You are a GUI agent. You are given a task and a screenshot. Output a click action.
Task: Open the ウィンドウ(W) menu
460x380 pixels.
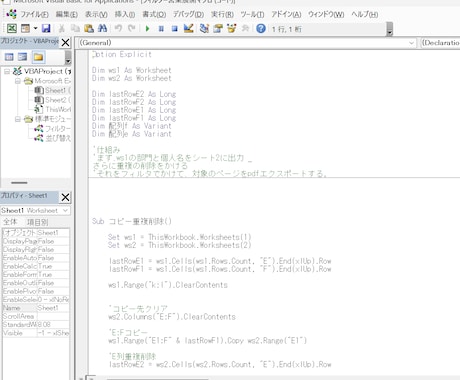coord(326,14)
